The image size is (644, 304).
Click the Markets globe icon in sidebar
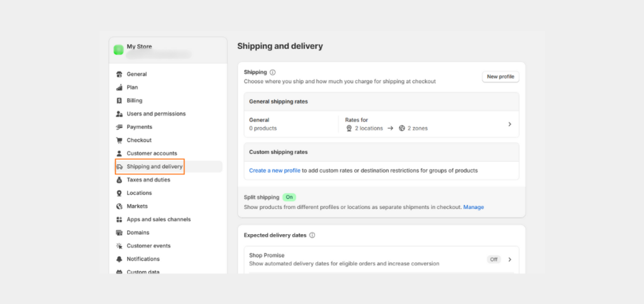[x=119, y=206]
